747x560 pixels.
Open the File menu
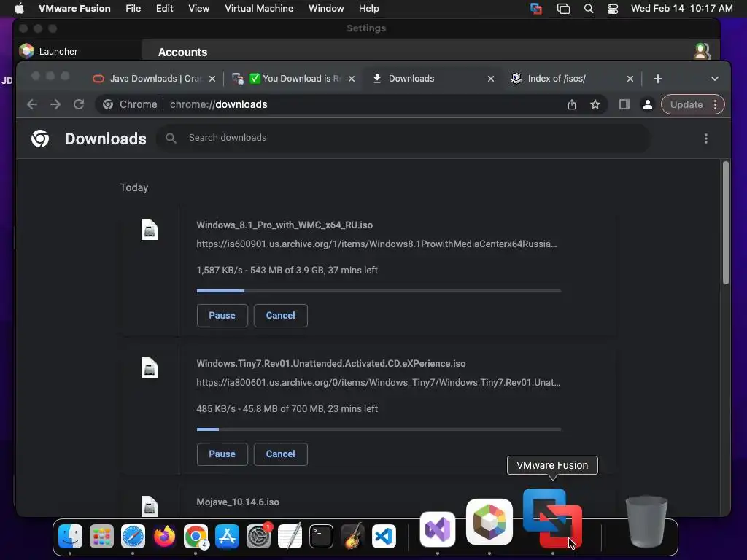(x=133, y=9)
